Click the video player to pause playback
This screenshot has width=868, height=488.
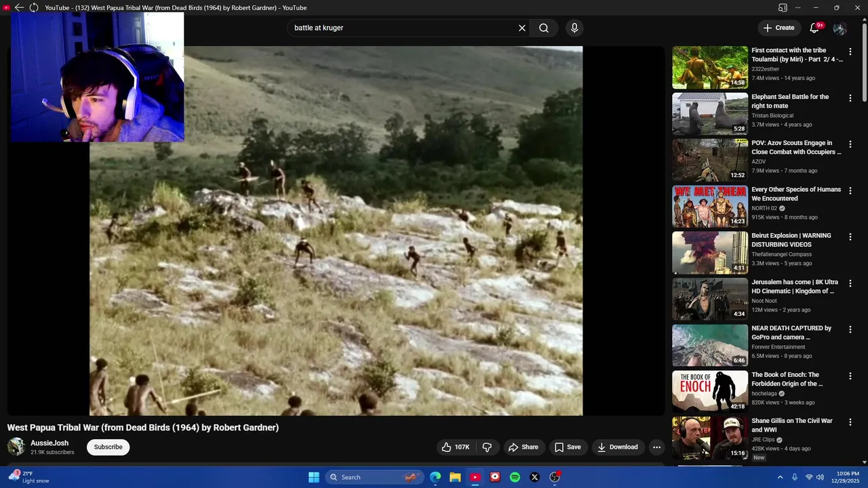(336, 230)
